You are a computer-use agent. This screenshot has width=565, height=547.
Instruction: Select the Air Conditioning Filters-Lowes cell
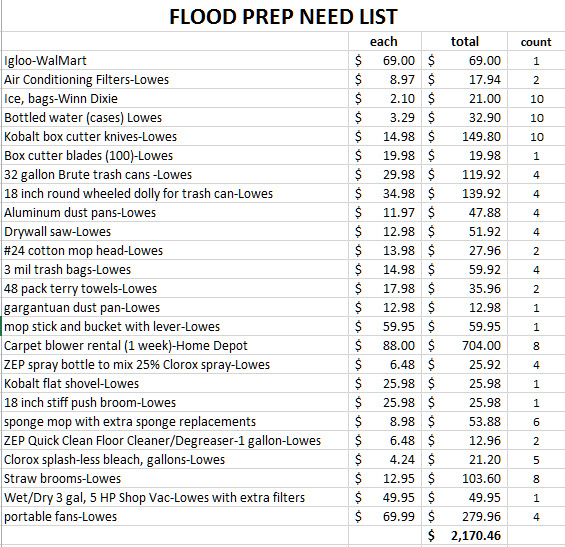175,79
